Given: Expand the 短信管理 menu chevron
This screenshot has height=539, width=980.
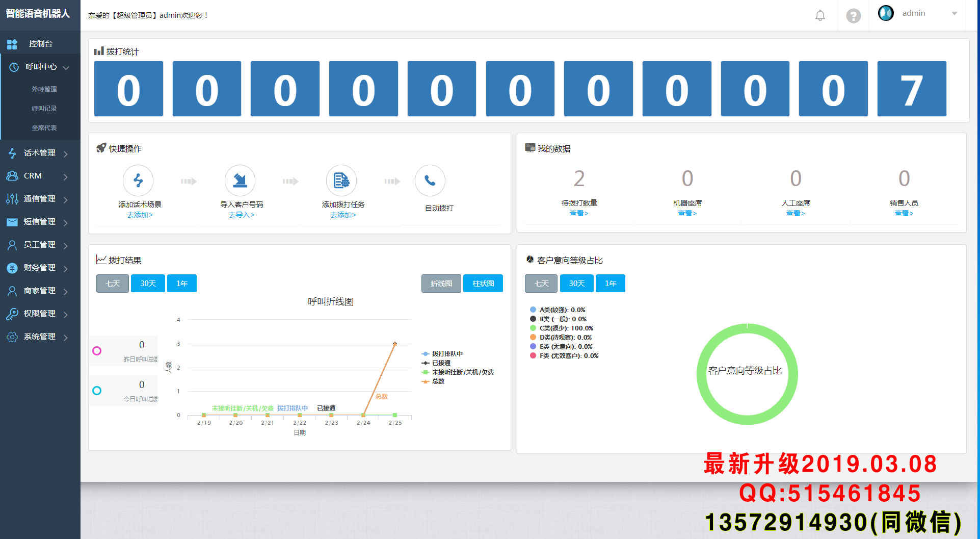Looking at the screenshot, I should coord(66,222).
